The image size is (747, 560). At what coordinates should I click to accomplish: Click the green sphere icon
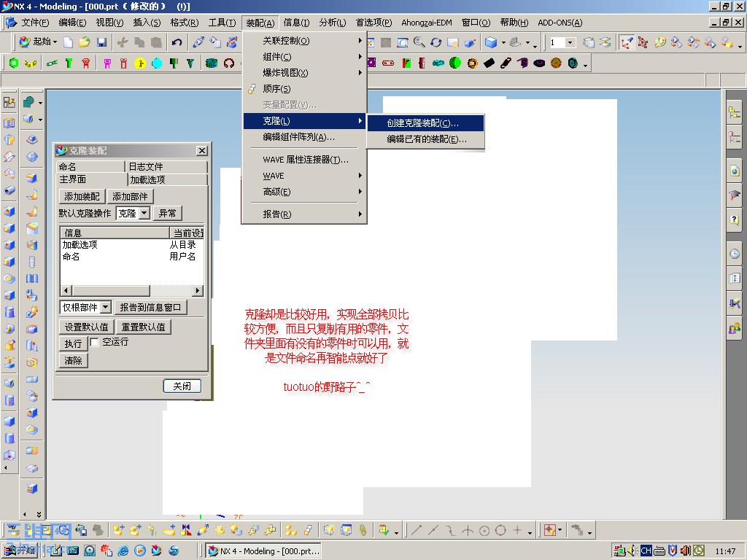455,63
